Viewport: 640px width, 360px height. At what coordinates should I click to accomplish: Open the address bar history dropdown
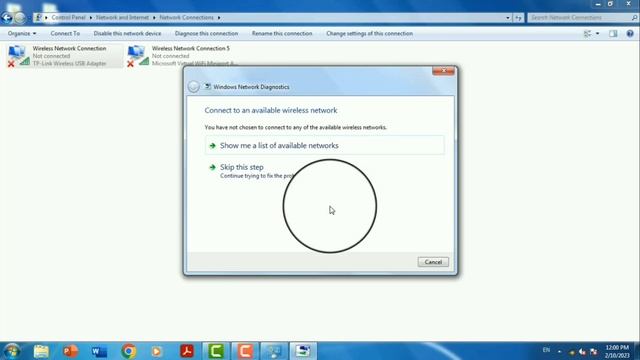tap(508, 18)
